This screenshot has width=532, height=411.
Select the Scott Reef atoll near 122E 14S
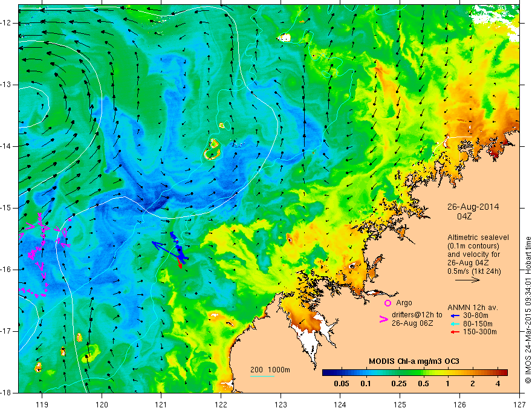click(x=213, y=150)
